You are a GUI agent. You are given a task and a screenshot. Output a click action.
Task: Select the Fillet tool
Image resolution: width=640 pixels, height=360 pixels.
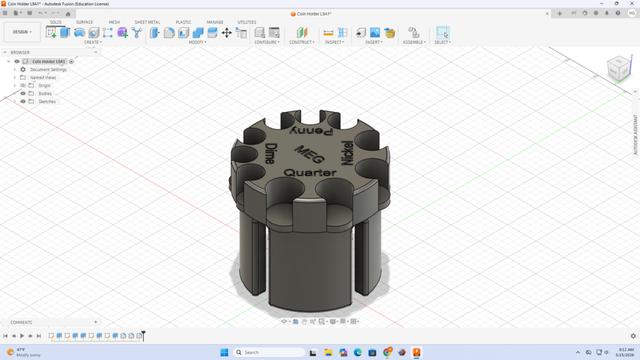click(169, 32)
